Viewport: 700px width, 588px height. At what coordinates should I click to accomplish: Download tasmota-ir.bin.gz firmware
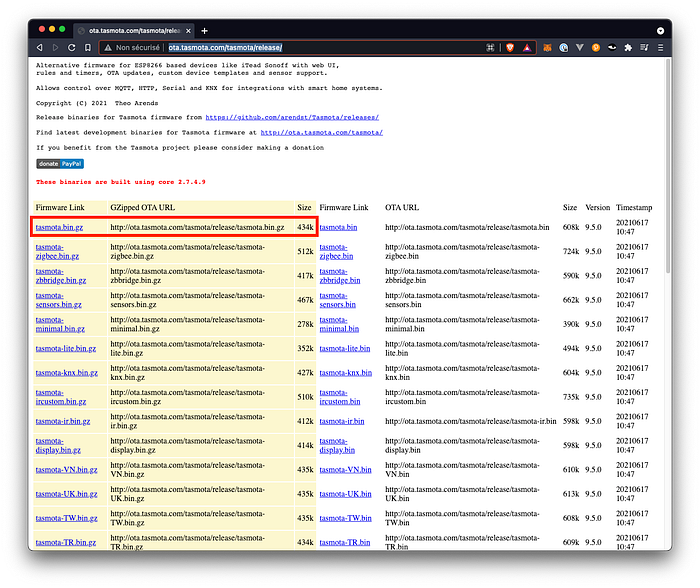(x=63, y=421)
